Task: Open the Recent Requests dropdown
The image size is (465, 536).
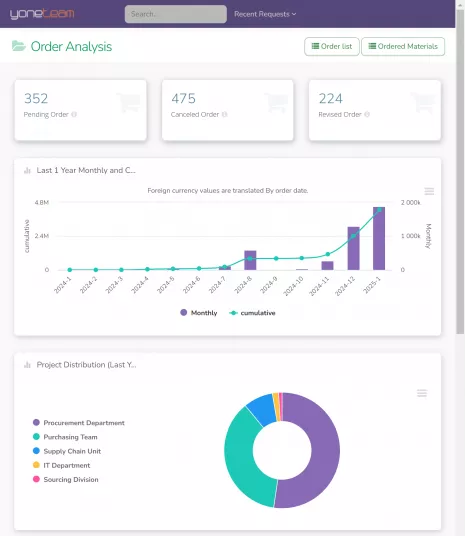Action: pyautogui.click(x=265, y=14)
